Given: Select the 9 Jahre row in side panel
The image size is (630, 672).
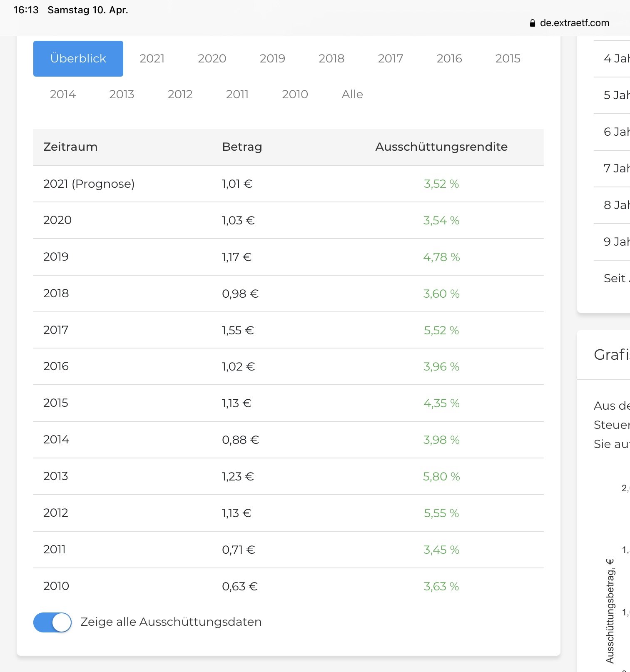Looking at the screenshot, I should click(x=612, y=242).
